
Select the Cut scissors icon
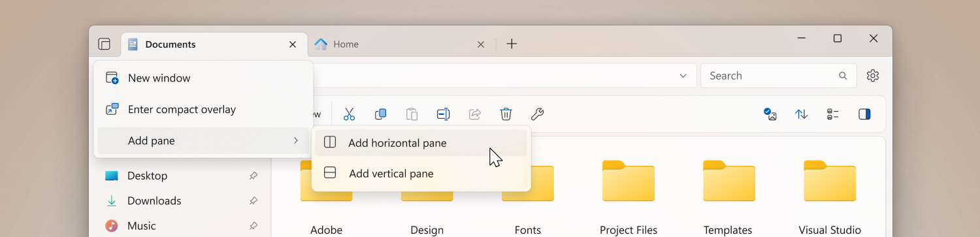[349, 114]
